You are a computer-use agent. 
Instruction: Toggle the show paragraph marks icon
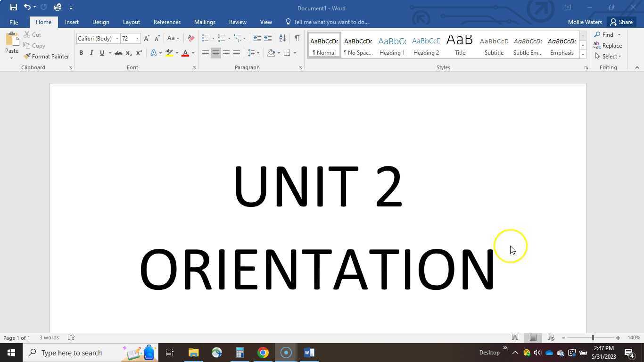click(x=296, y=38)
